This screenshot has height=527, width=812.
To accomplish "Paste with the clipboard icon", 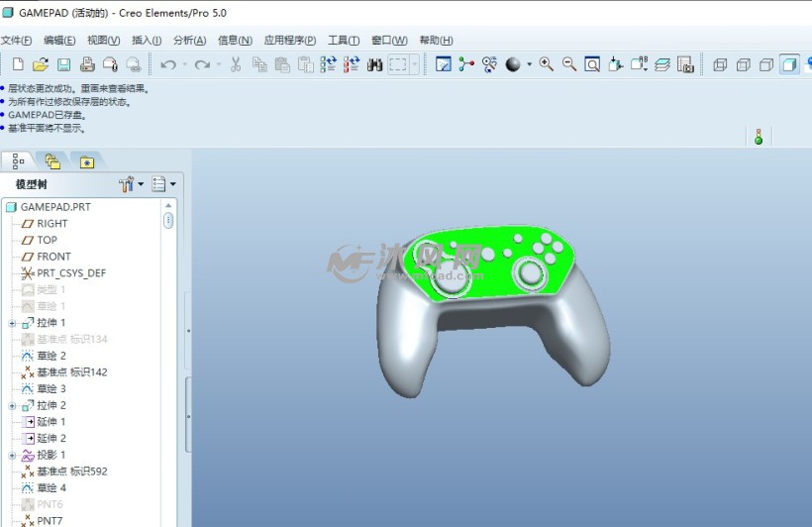I will click(282, 64).
